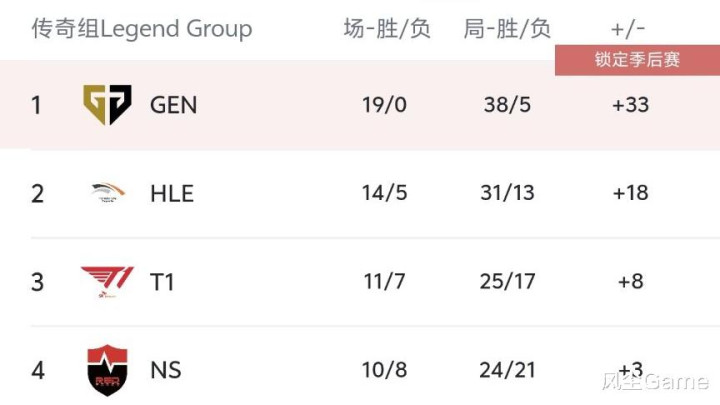The image size is (720, 405).
Task: Click the T1 team logo
Action: point(107,281)
